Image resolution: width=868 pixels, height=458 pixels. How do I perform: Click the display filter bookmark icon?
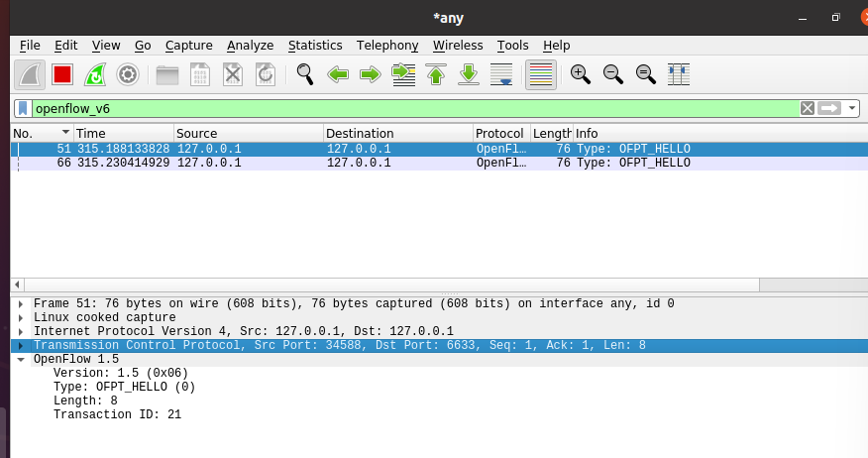tap(23, 108)
